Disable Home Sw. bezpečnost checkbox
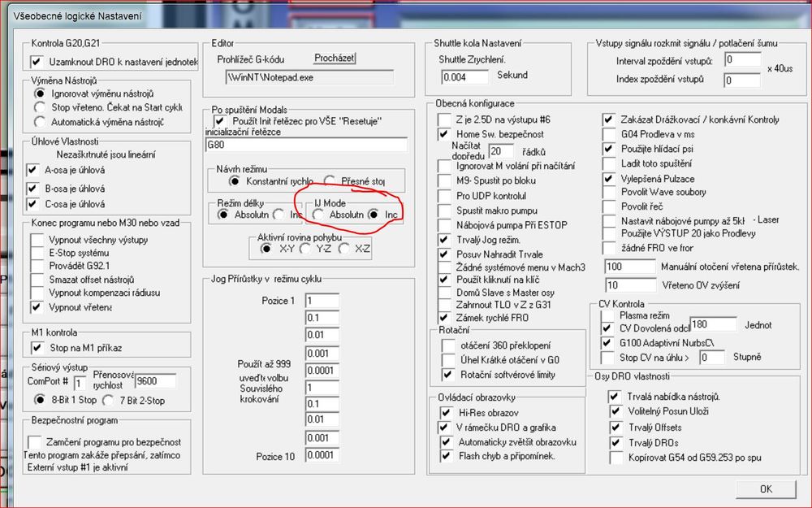Viewport: 812px width, 508px height. pyautogui.click(x=443, y=133)
